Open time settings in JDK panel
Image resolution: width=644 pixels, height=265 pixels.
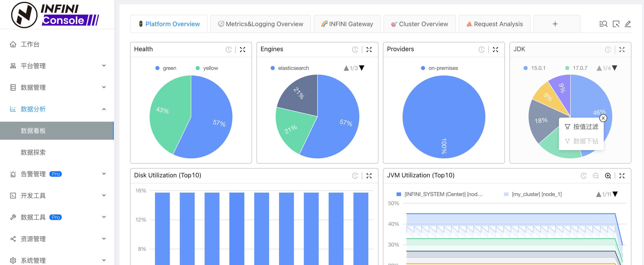[608, 50]
